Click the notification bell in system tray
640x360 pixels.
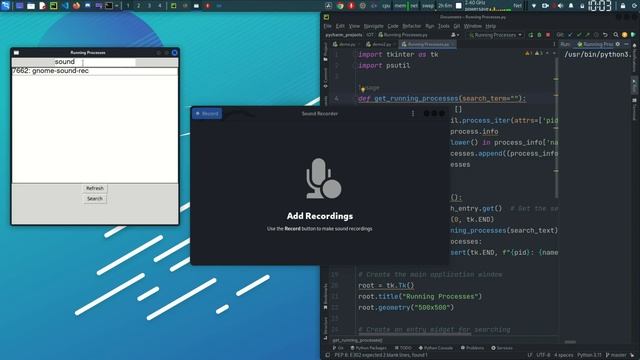[571, 6]
